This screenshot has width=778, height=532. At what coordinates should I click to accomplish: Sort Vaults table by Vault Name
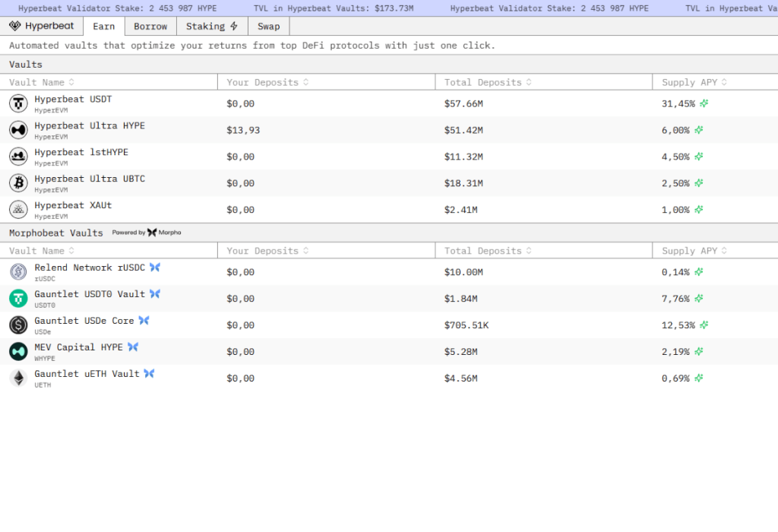point(42,82)
